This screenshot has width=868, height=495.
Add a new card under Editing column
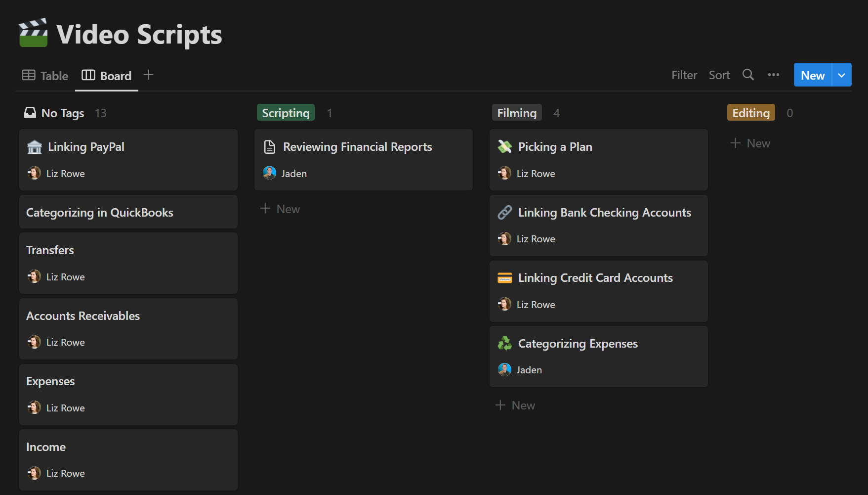750,143
